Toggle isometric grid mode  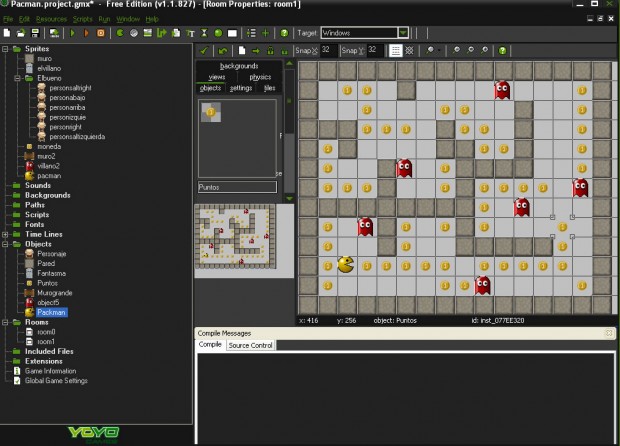pyautogui.click(x=410, y=51)
